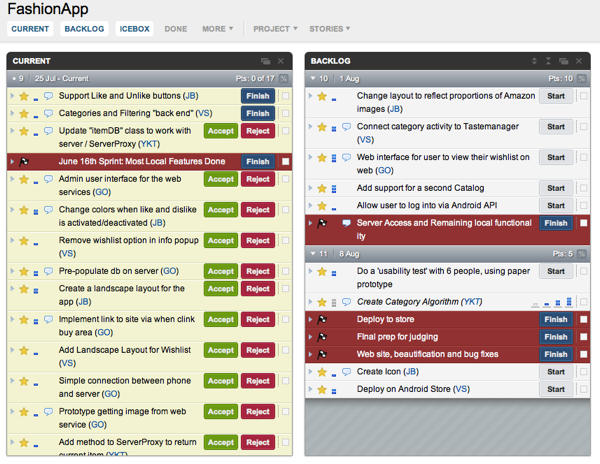Click release flag icon on Deploy to store
This screenshot has width=600, height=464.
[x=322, y=319]
